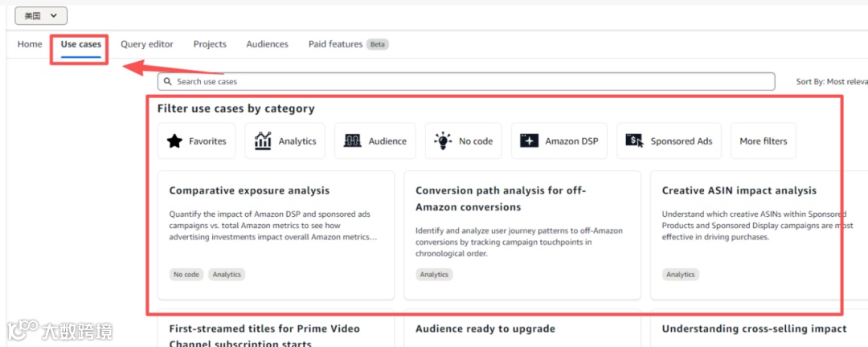Image resolution: width=868 pixels, height=347 pixels.
Task: Open the Comparative exposure analysis card
Action: tap(276, 235)
